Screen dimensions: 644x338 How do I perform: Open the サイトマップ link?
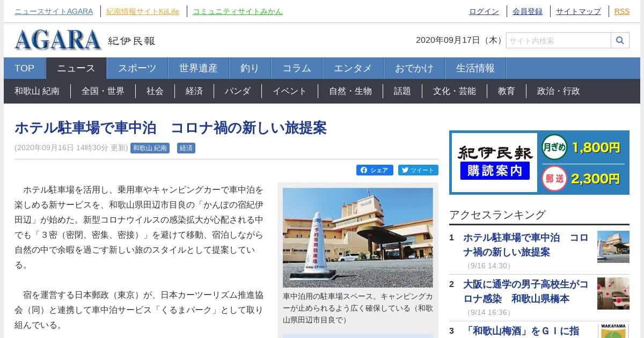579,11
